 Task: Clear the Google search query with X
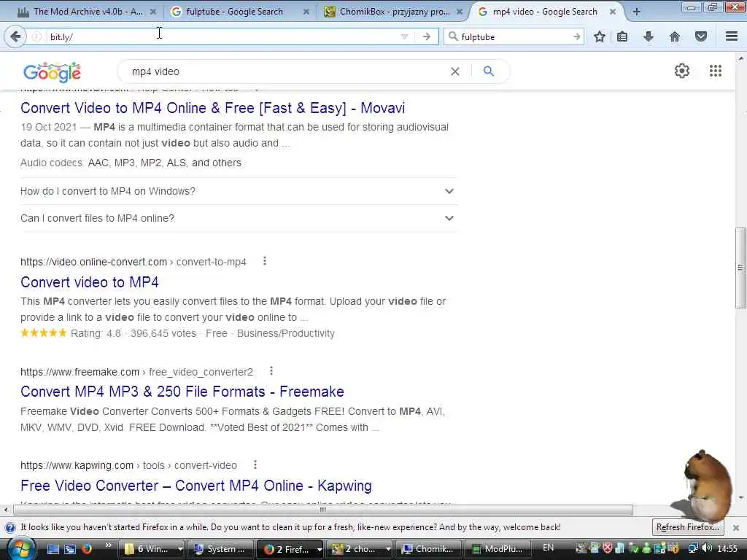(455, 71)
